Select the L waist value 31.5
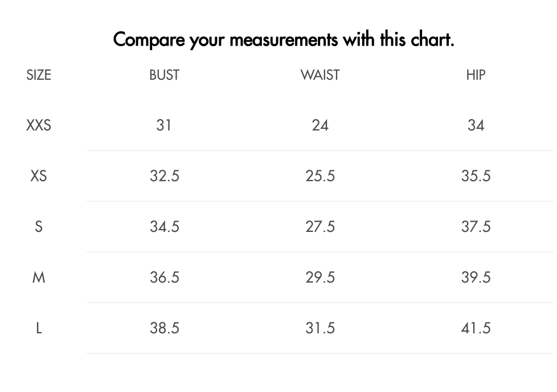The height and width of the screenshot is (392, 557). tap(320, 328)
